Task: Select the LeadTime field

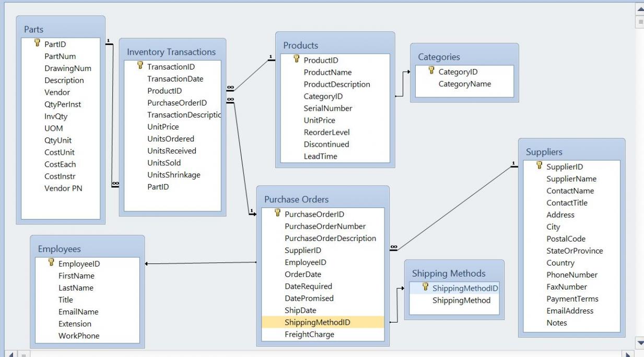Action: (320, 156)
